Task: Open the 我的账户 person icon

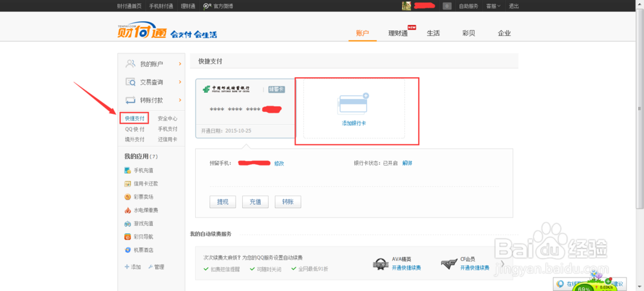Action: click(x=131, y=64)
